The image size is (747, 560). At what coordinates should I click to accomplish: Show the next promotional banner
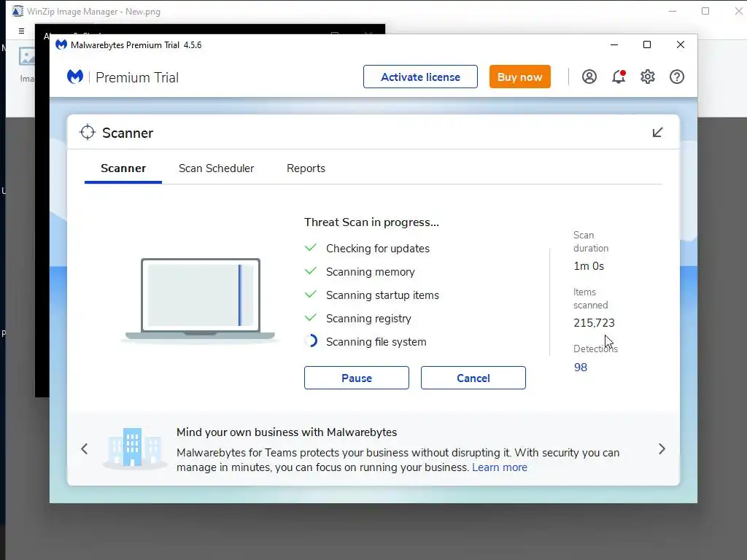pyautogui.click(x=662, y=448)
